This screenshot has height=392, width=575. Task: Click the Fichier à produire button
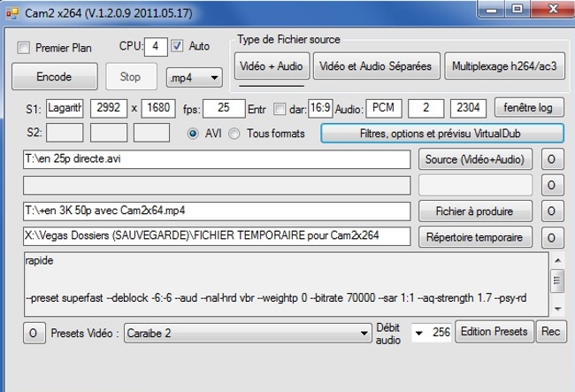coord(475,211)
